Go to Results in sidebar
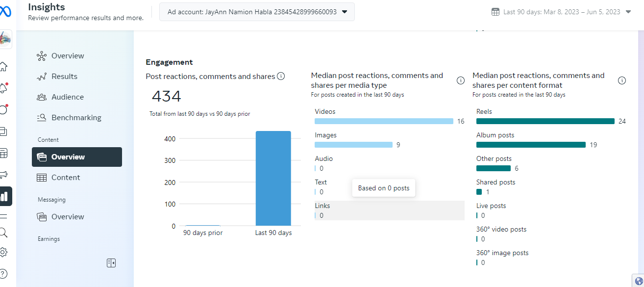Screen dimensions: 644x287 [64, 77]
